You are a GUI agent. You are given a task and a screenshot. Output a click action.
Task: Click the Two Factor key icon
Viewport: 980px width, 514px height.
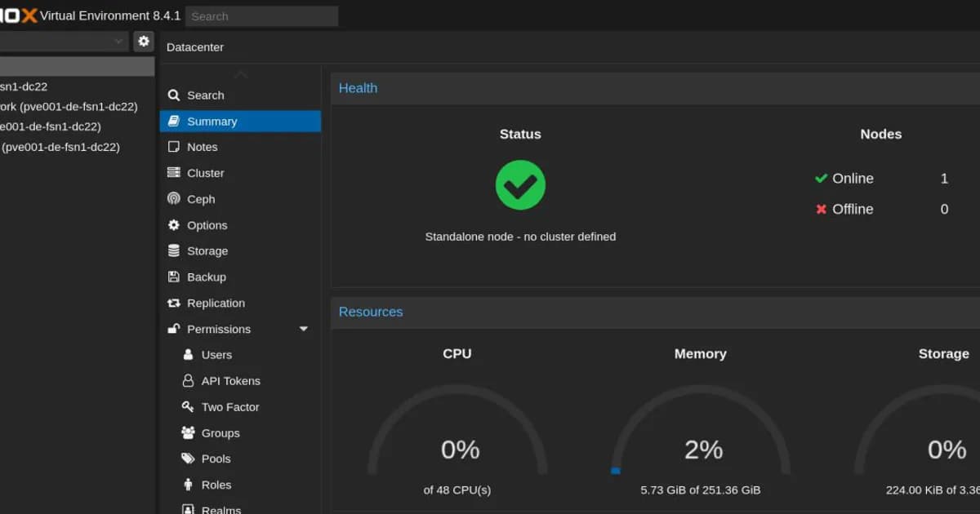(188, 407)
